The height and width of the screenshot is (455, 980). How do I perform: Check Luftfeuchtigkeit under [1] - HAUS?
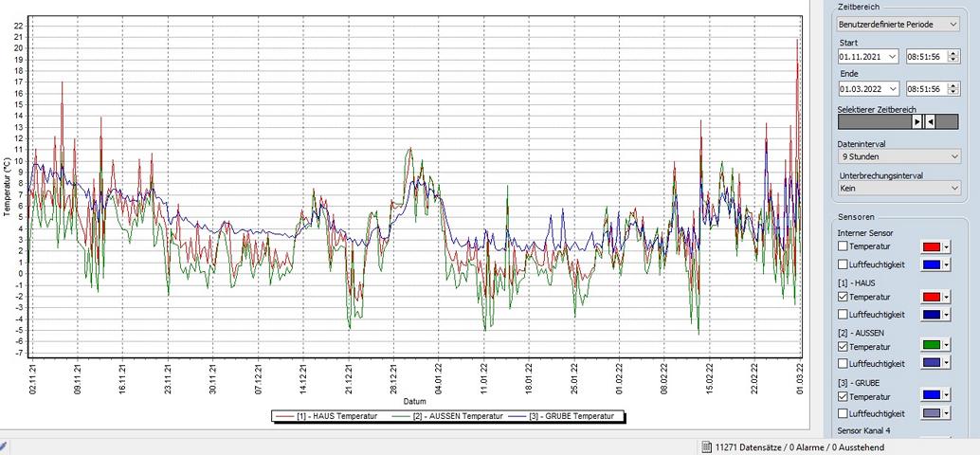[x=843, y=314]
